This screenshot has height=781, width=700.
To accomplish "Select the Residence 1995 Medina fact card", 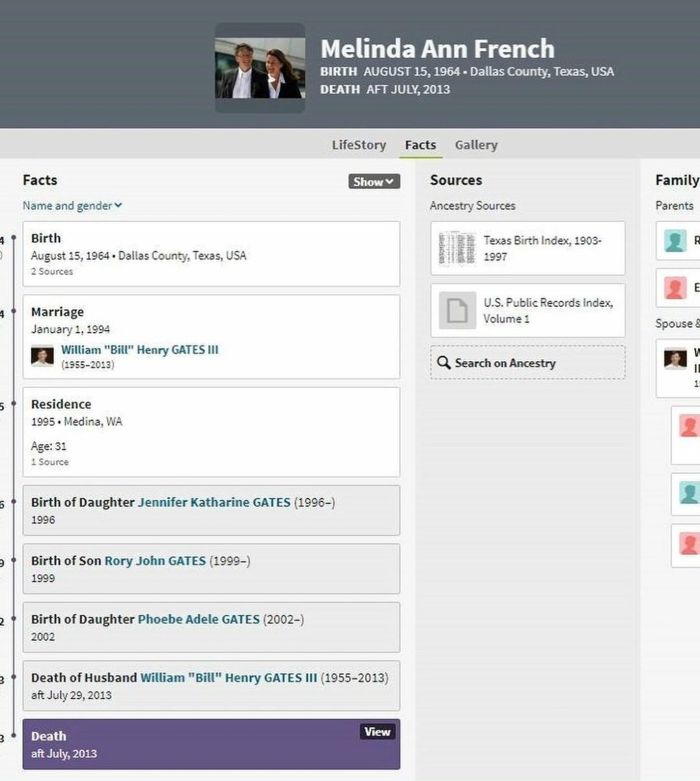I will (211, 432).
